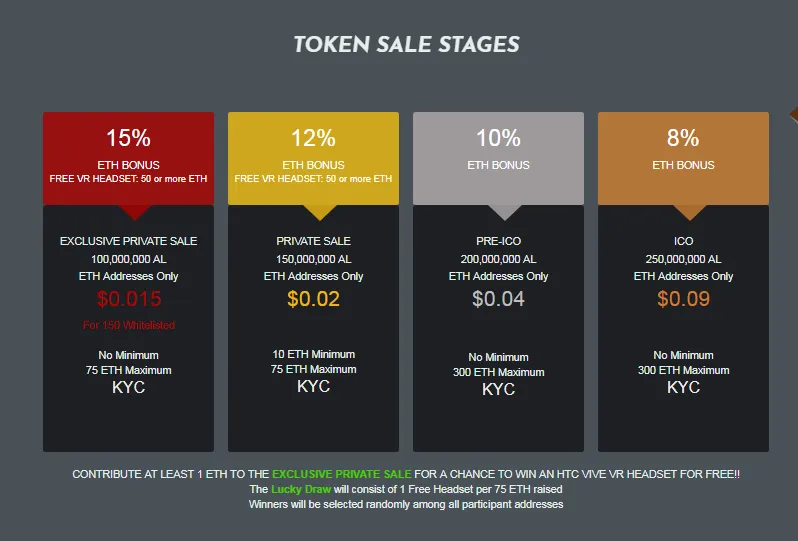Click the 10 ETH Minimum text
This screenshot has width=798, height=541.
tap(314, 354)
